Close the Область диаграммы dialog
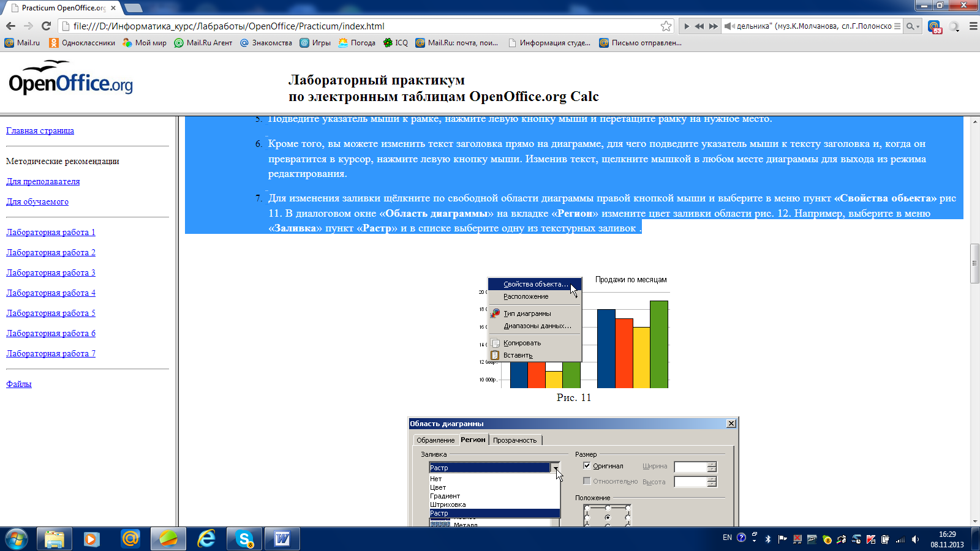Viewport: 980px width, 551px height. [x=731, y=424]
